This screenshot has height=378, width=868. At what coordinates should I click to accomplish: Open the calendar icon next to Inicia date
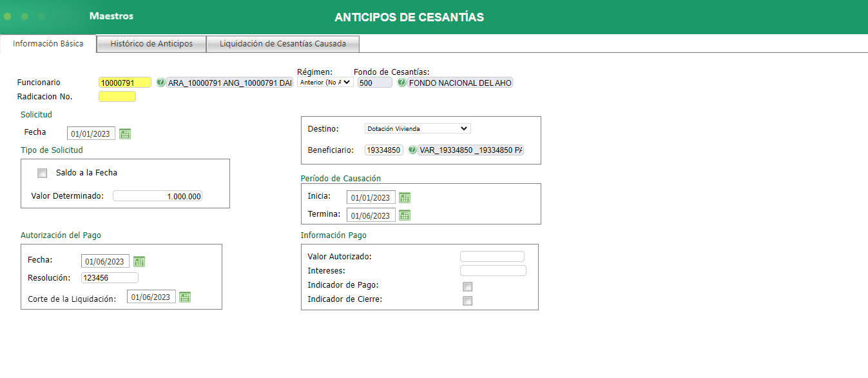click(x=405, y=197)
